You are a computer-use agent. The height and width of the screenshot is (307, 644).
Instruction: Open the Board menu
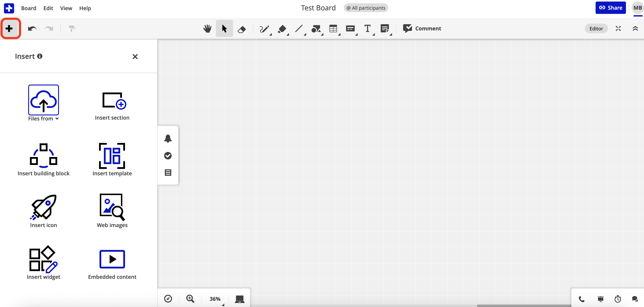point(28,8)
